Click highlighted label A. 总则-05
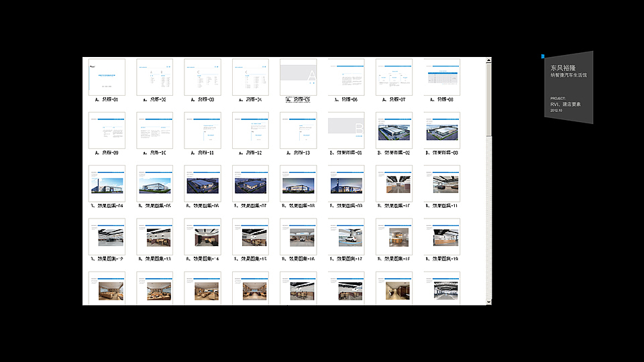 pos(298,100)
